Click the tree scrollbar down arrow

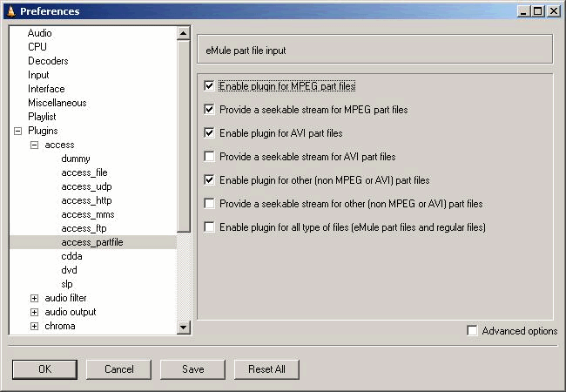click(184, 328)
